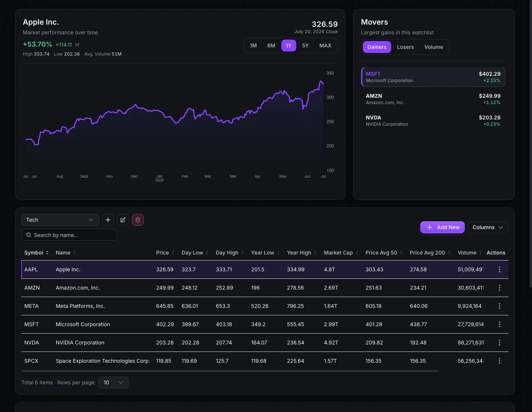Select the 1M chart range
532x412 pixels.
(253, 46)
